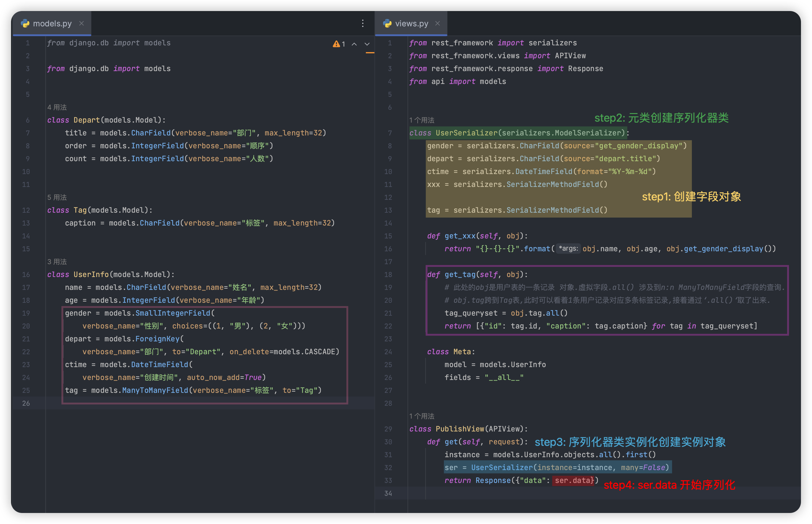Click the red-highlighted ser.data expression
Image resolution: width=812 pixels, height=524 pixels.
[x=574, y=480]
